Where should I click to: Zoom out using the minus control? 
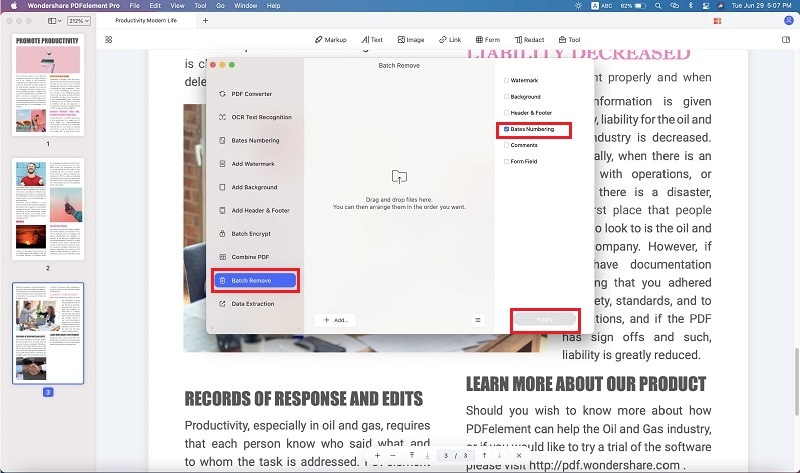(x=392, y=455)
